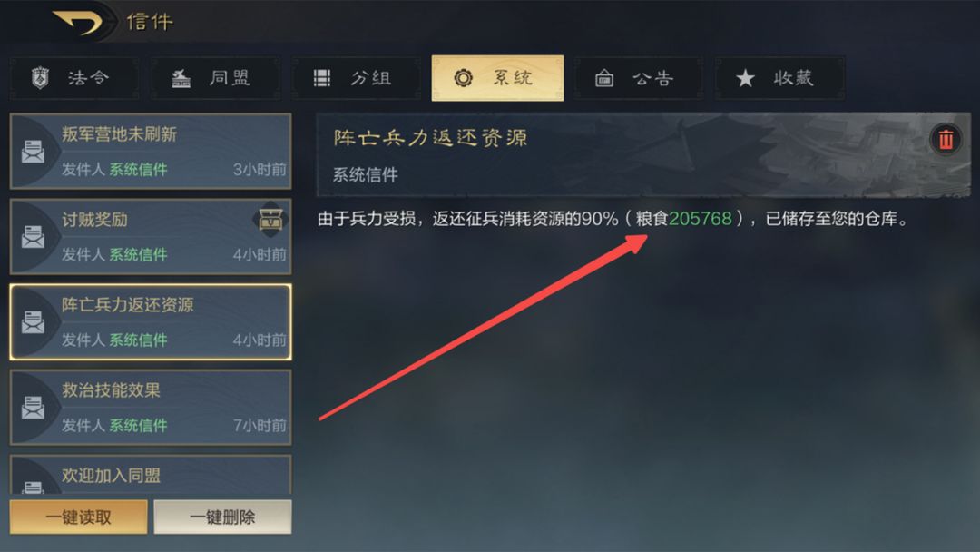Click the shield icon on 法令 tab
The height and width of the screenshot is (552, 980).
click(x=41, y=78)
